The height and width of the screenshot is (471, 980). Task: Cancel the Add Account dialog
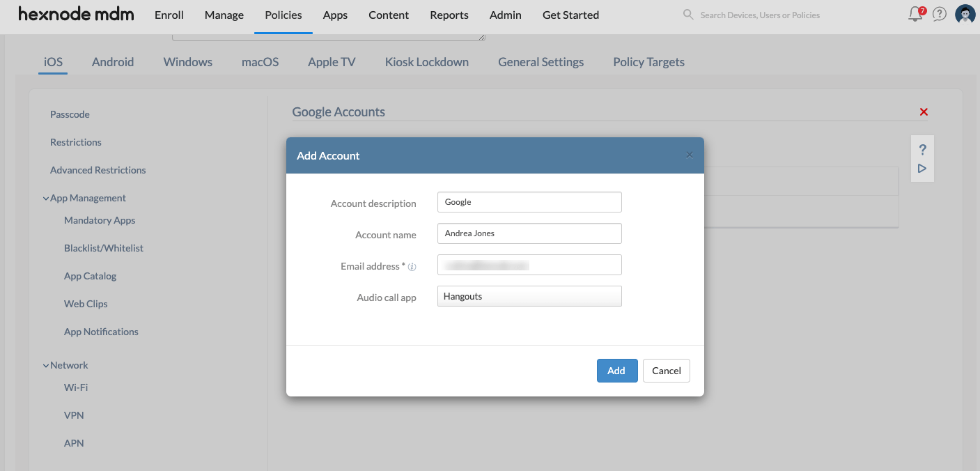click(x=666, y=371)
